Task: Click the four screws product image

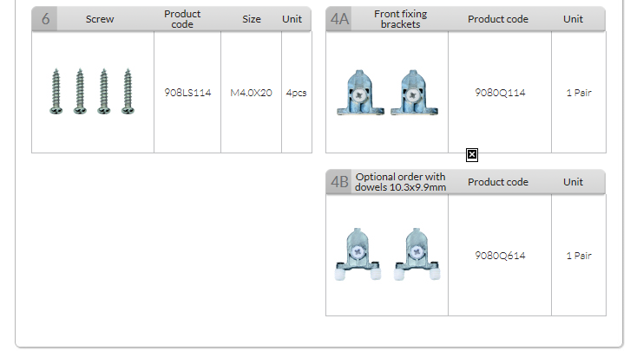Action: [x=92, y=92]
